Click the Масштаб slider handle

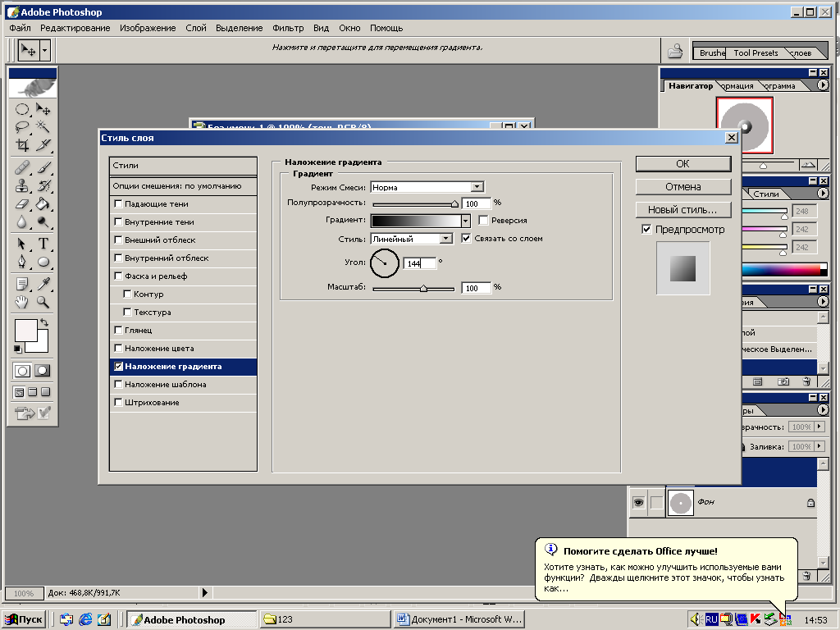(423, 289)
